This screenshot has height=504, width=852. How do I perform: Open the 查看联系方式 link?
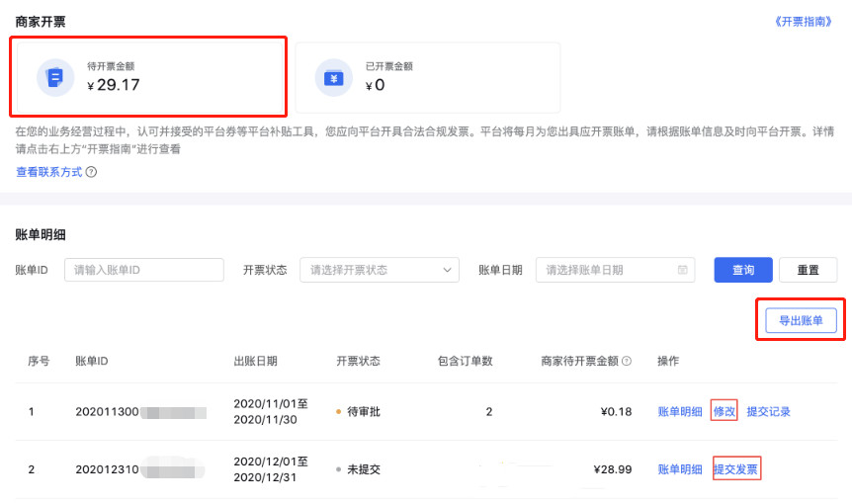[48, 172]
